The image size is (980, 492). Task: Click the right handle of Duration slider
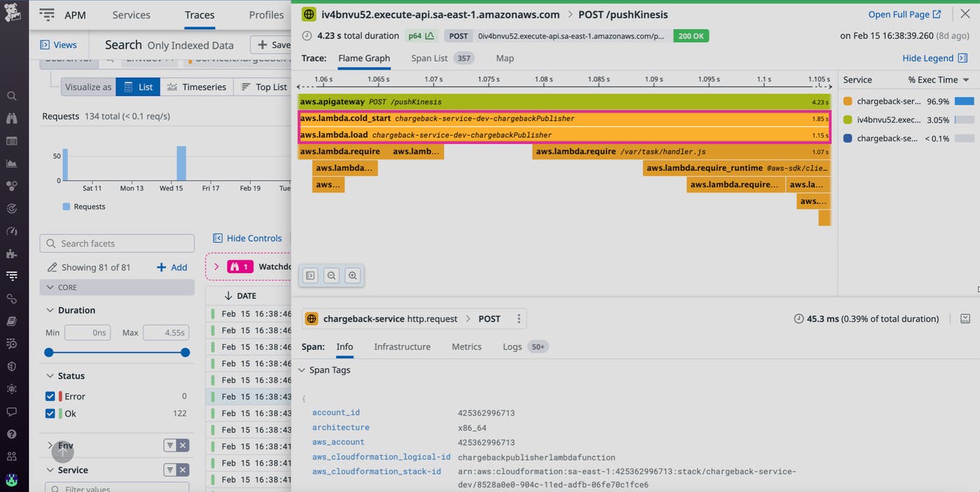185,353
